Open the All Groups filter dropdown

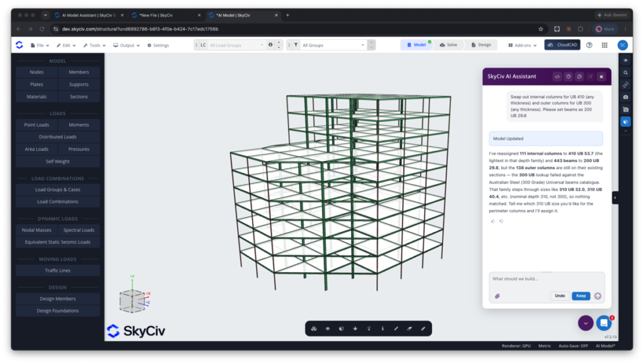[333, 45]
